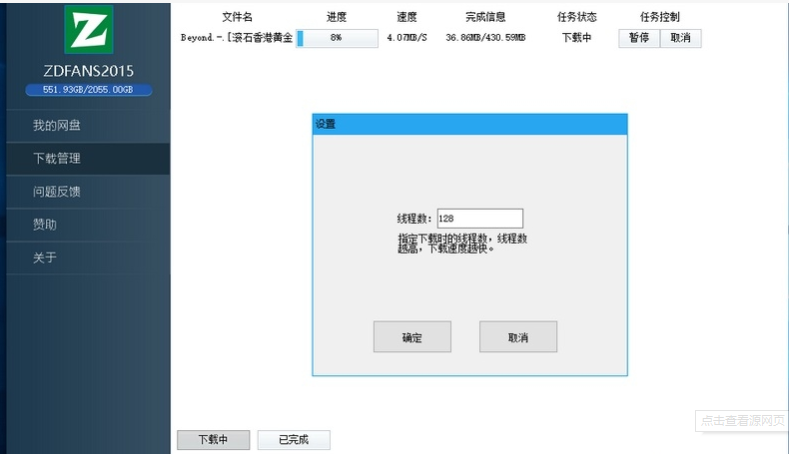Click the 线程数 input field
The image size is (789, 454).
tap(480, 218)
